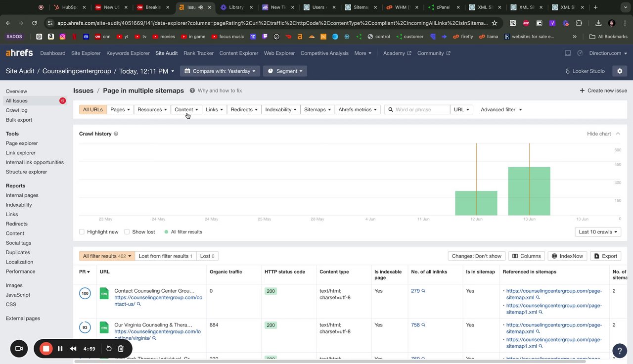The image size is (633, 364).
Task: Click the Looker Studio icon link
Action: (x=585, y=71)
